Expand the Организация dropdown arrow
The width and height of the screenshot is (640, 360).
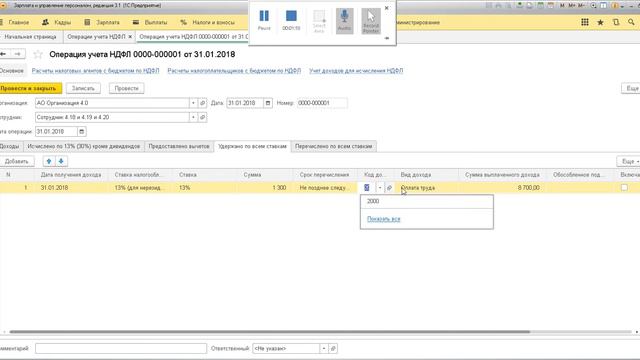[193, 103]
